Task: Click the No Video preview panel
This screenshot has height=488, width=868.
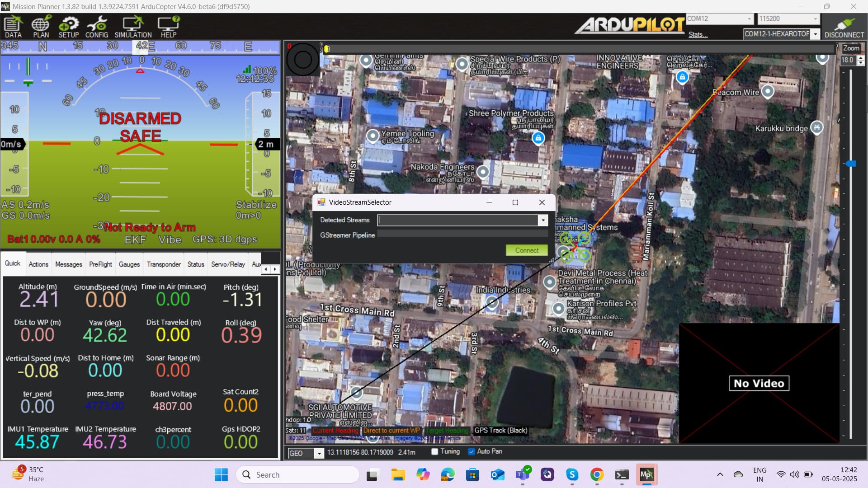Action: pyautogui.click(x=759, y=383)
